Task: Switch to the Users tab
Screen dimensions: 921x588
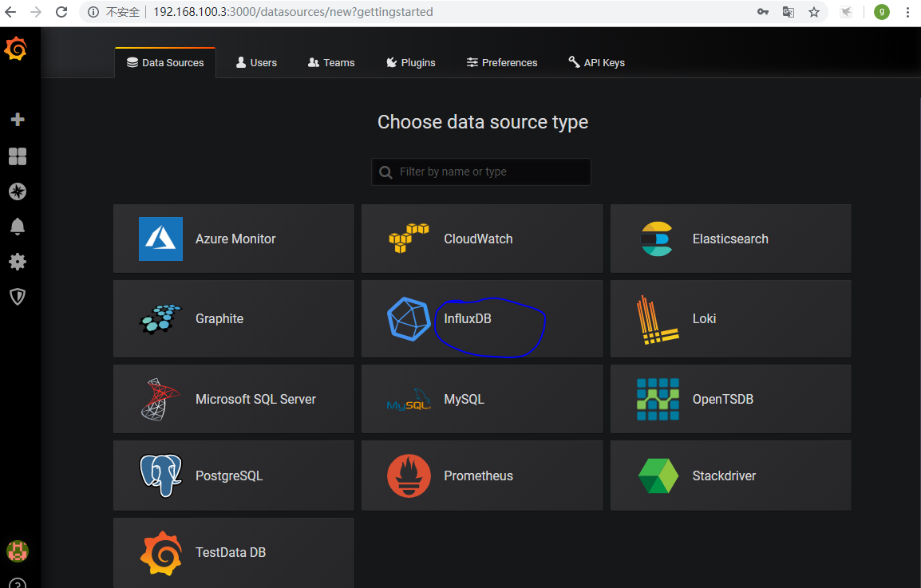Action: (x=256, y=63)
